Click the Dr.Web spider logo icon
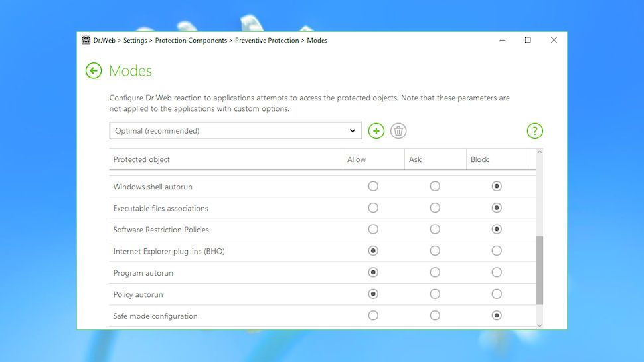644x362 pixels. coord(86,40)
